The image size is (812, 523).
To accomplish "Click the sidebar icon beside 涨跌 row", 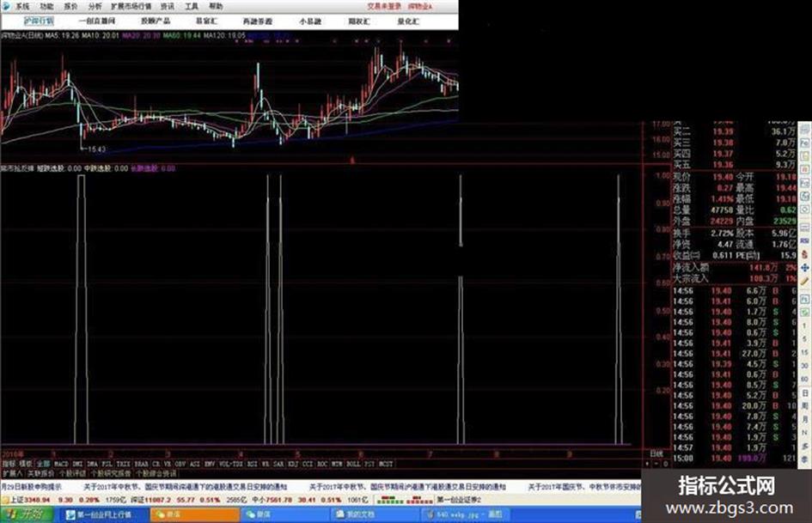I will pyautogui.click(x=804, y=183).
